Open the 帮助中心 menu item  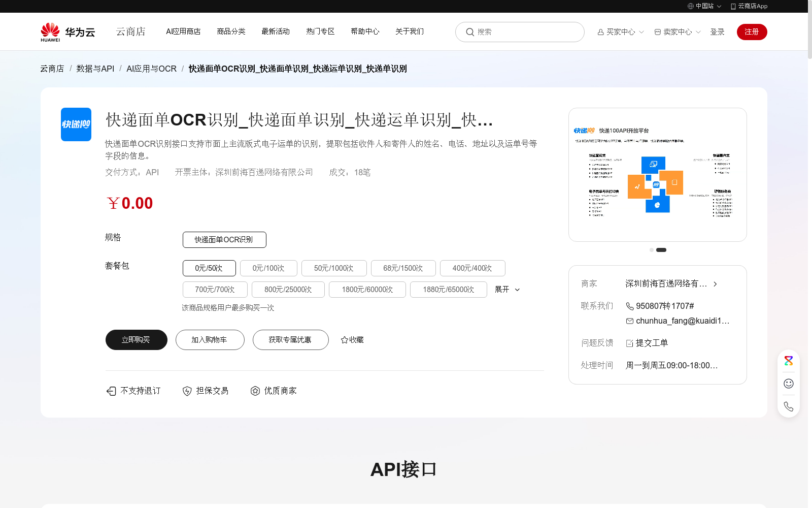click(365, 31)
